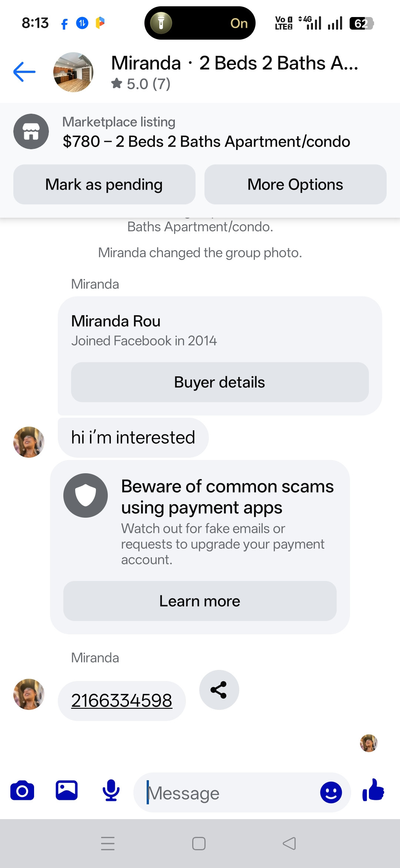Tap Android recent apps menu button
Viewport: 400px width, 868px height.
tap(108, 844)
